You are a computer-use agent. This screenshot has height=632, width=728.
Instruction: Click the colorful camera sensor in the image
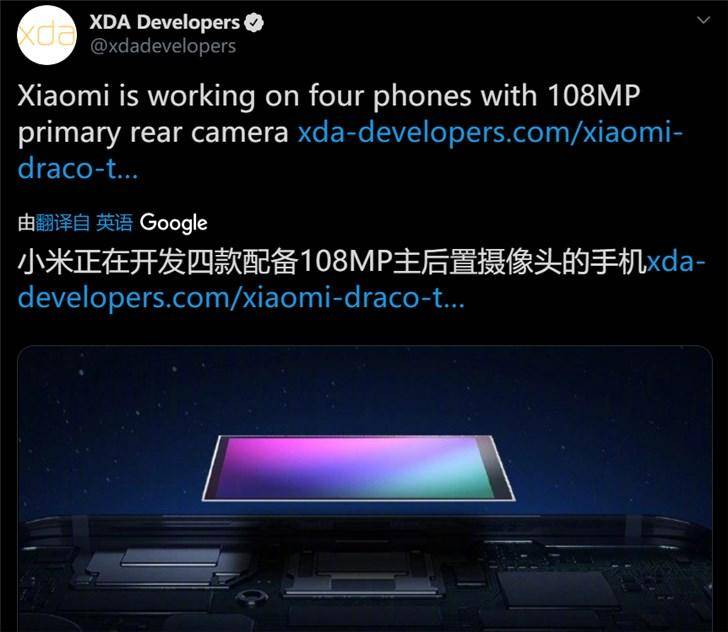point(358,468)
